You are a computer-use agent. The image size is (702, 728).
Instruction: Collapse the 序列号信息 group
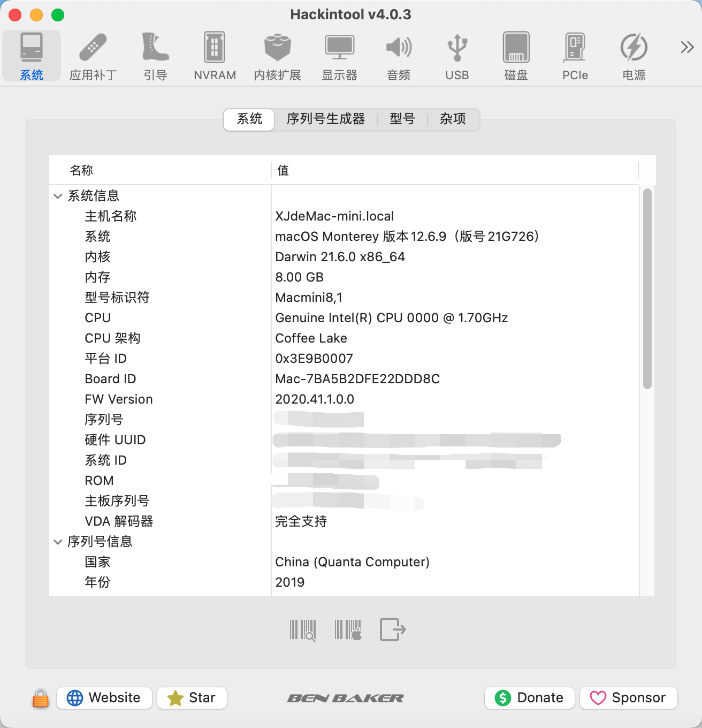tap(58, 542)
